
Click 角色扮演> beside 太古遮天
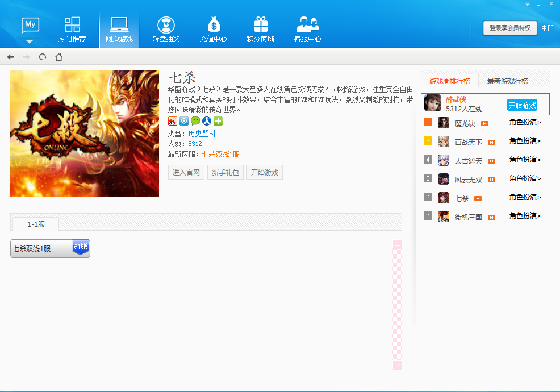[525, 160]
